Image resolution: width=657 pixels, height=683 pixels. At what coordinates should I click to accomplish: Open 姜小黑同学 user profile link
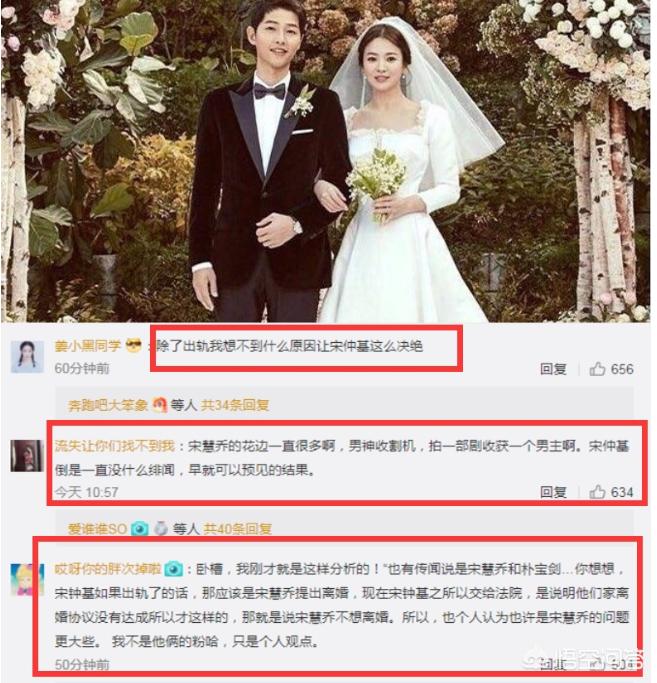88,346
